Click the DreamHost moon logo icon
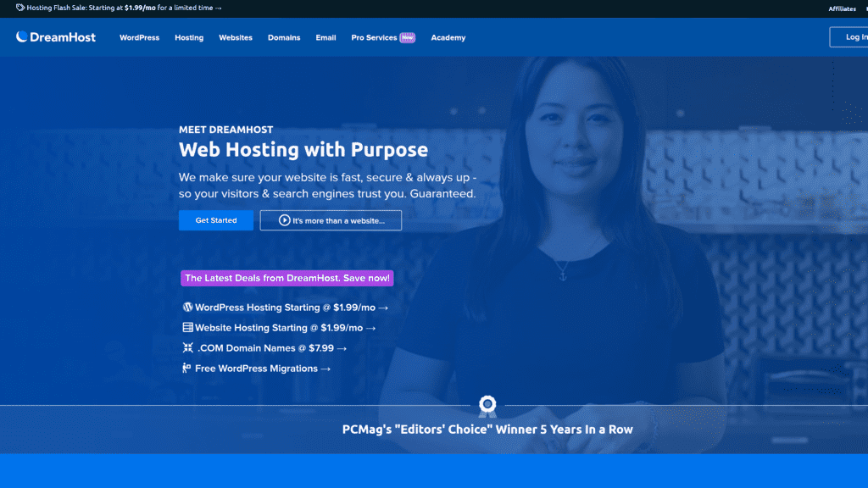The width and height of the screenshot is (868, 488). click(21, 36)
